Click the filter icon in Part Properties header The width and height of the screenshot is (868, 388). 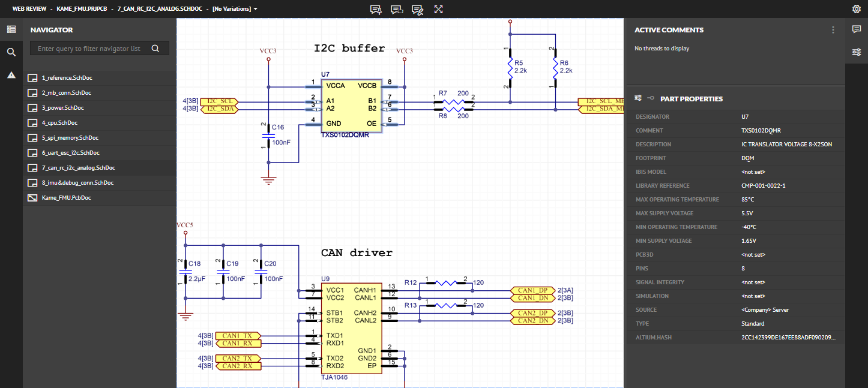[x=638, y=98]
